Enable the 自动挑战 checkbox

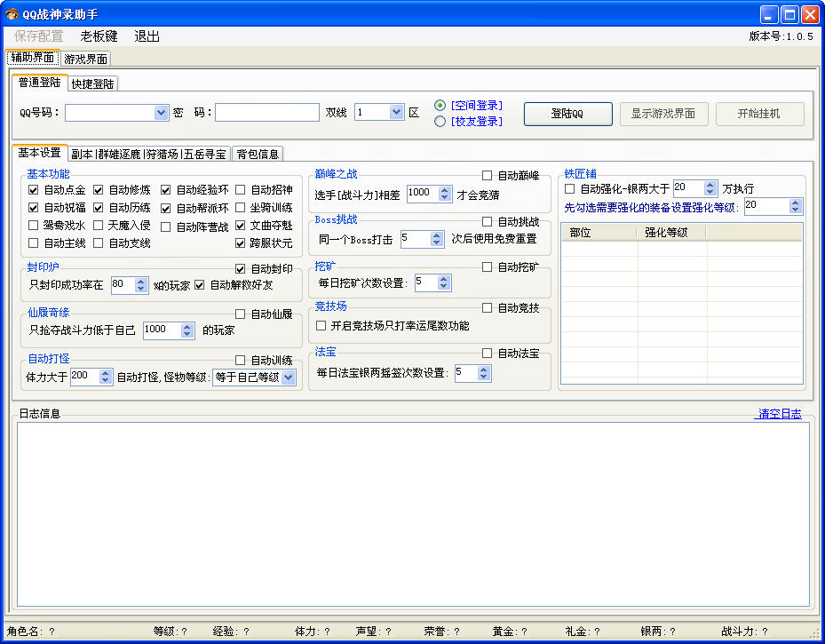488,221
